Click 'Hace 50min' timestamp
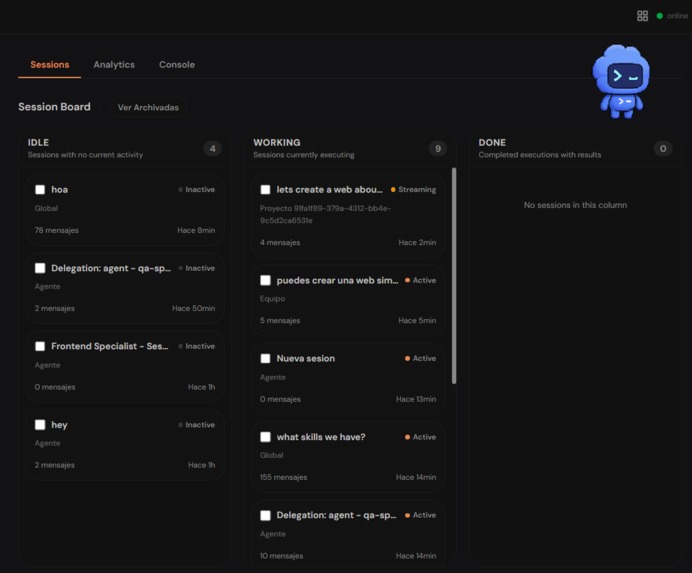 coord(194,309)
